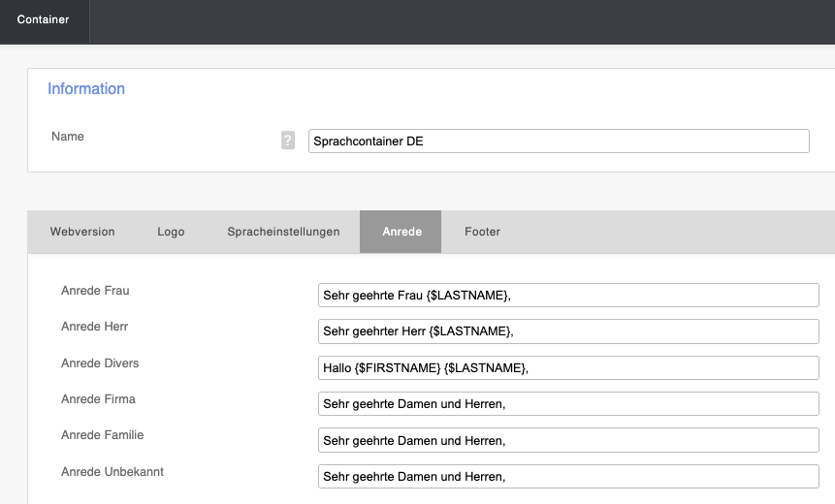Viewport: 835px width, 504px height.
Task: Click the Anrede Frau label
Action: click(x=95, y=291)
